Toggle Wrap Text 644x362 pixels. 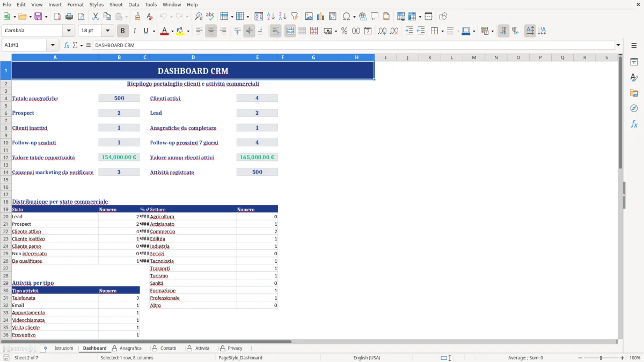[x=275, y=31]
